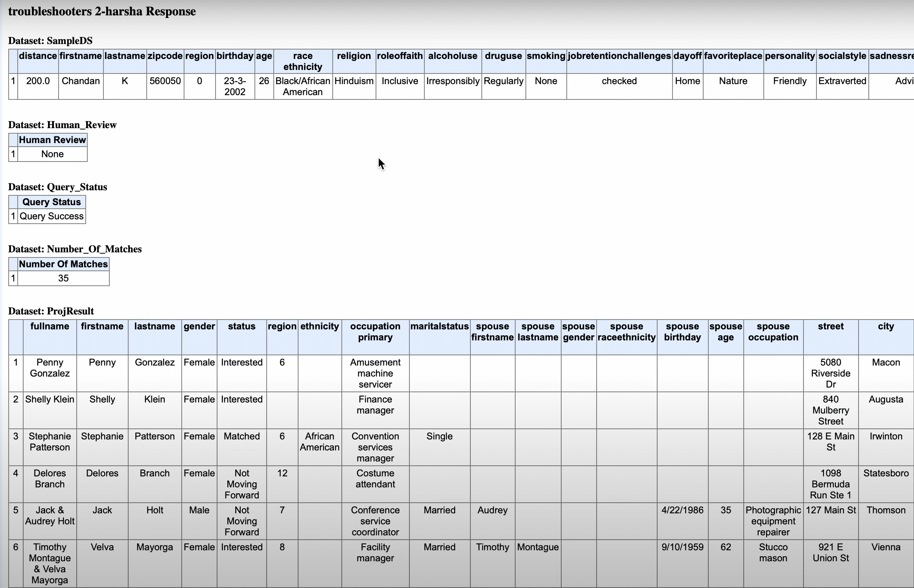Click the 'Stucco mason' spouse occupation cell

773,553
